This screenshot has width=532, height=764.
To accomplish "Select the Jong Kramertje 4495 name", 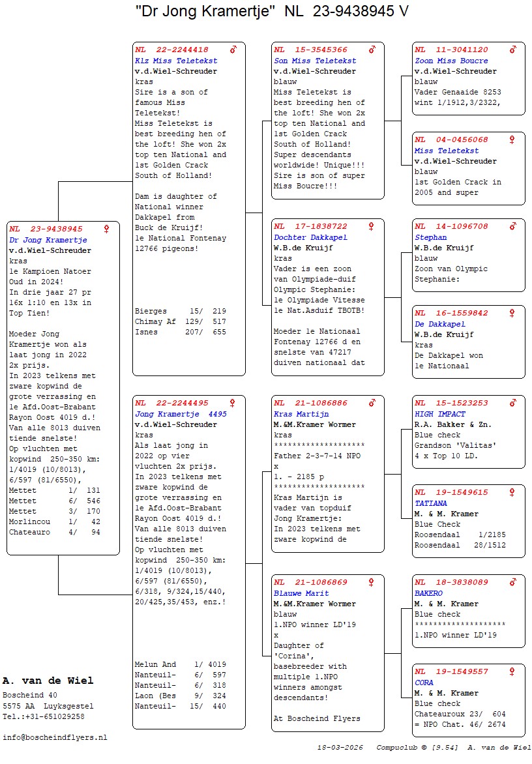I will point(171,414).
